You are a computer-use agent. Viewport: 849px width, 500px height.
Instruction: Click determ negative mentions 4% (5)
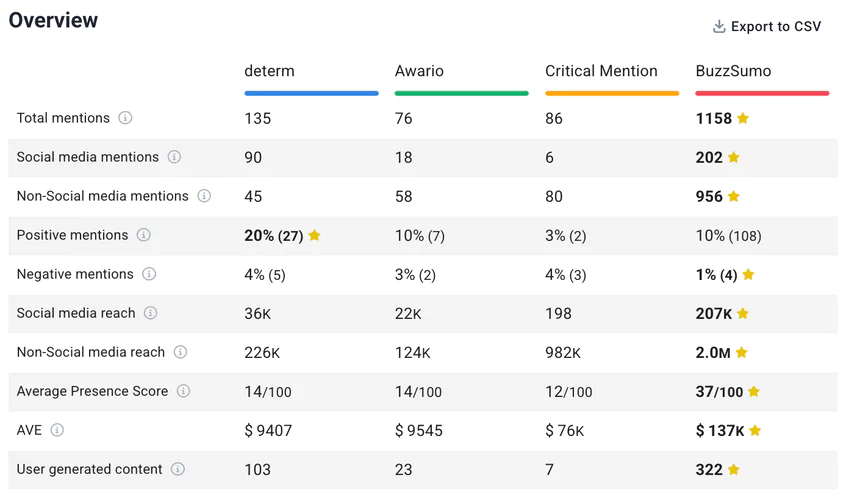click(265, 275)
